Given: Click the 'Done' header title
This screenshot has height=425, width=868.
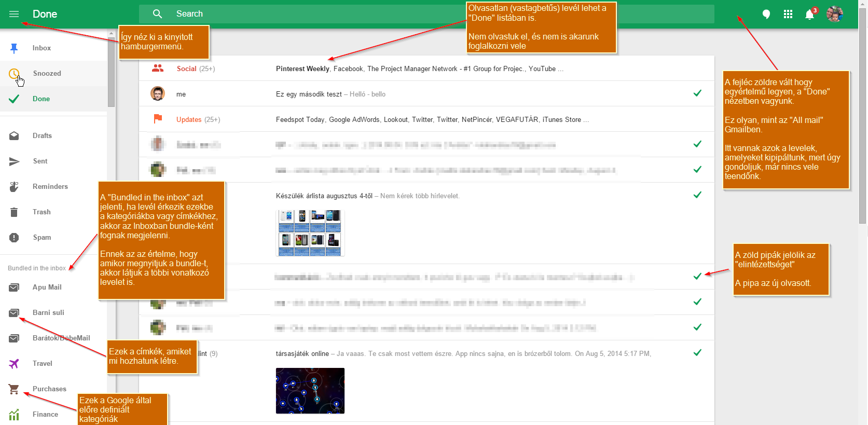Looking at the screenshot, I should [45, 14].
